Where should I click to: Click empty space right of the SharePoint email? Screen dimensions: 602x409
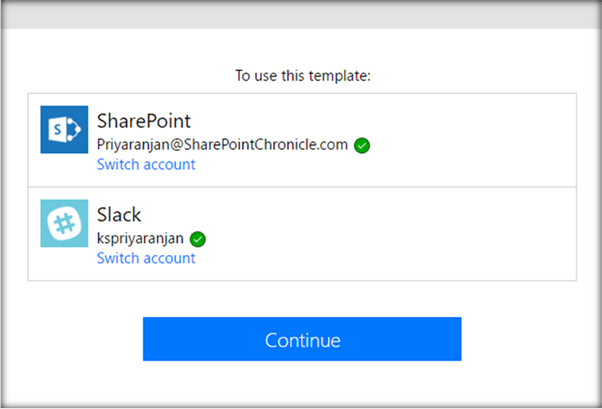click(470, 145)
